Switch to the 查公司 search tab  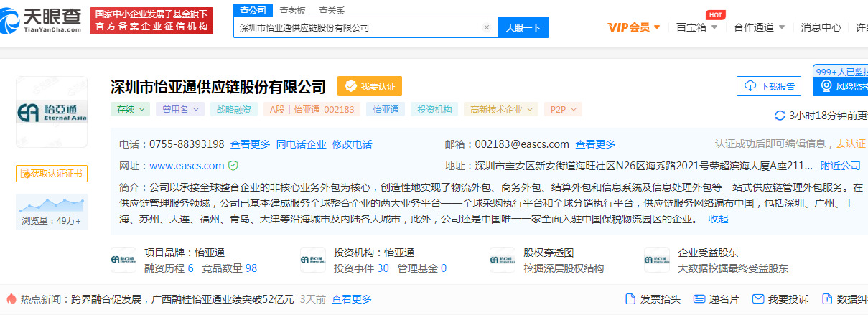pyautogui.click(x=253, y=10)
